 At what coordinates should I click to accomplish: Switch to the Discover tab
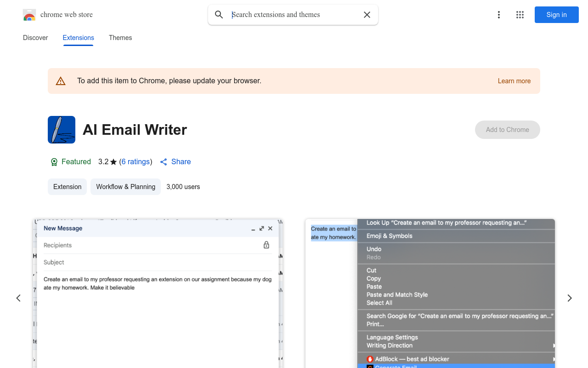35,38
